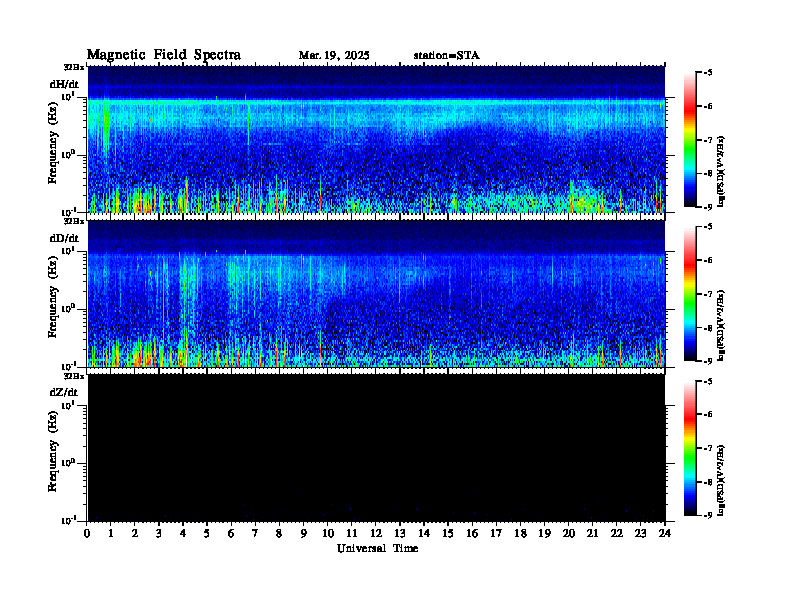Click hour 7 on the Universal Time axis
This screenshot has height=612, width=792.
256,533
